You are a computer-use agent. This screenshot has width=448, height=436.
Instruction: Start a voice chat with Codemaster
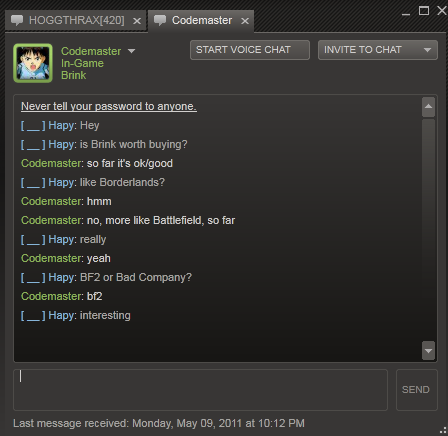tap(250, 50)
